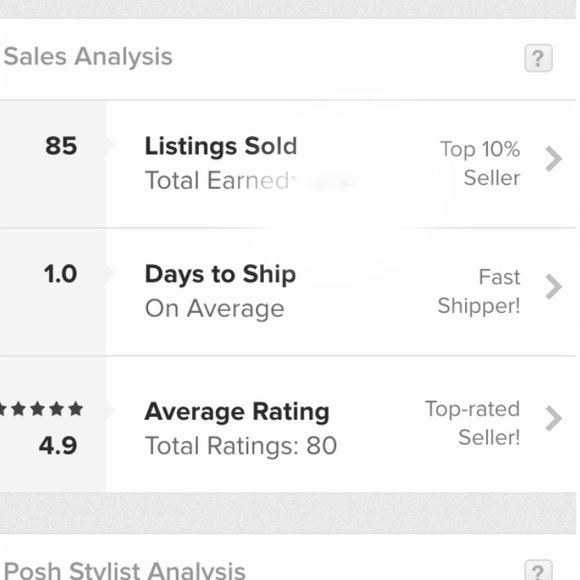The height and width of the screenshot is (580, 580).
Task: Select the Days to Ship title
Action: [x=220, y=275]
